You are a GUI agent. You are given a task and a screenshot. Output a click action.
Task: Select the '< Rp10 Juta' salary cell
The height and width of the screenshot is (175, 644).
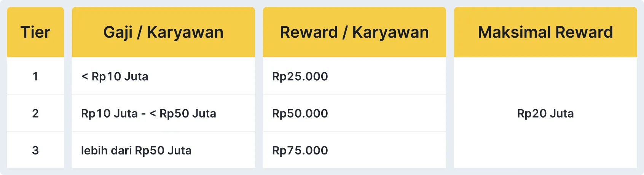(115, 76)
